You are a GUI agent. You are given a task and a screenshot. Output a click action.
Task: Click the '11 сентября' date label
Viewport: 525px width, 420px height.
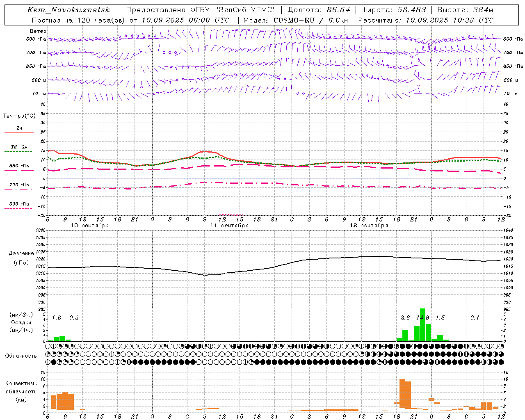(229, 226)
